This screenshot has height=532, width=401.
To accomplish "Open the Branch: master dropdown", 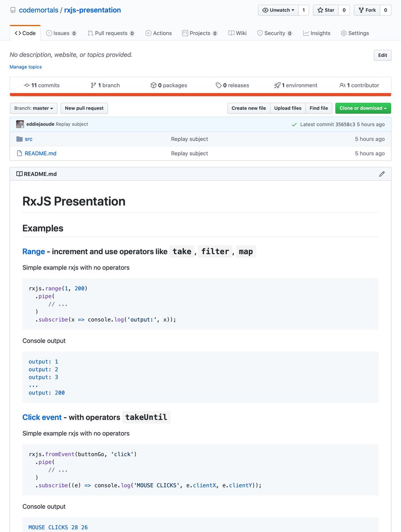I will tap(34, 108).
